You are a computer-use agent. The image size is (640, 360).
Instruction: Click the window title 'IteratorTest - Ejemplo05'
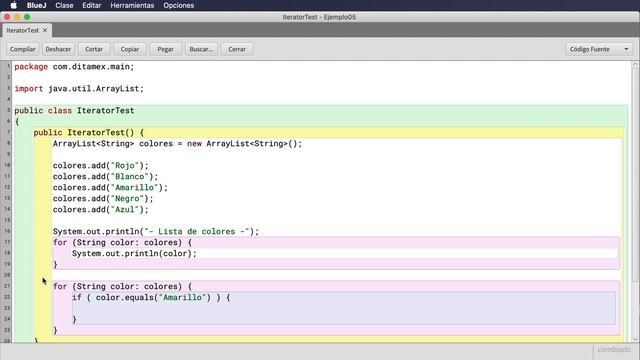point(319,17)
